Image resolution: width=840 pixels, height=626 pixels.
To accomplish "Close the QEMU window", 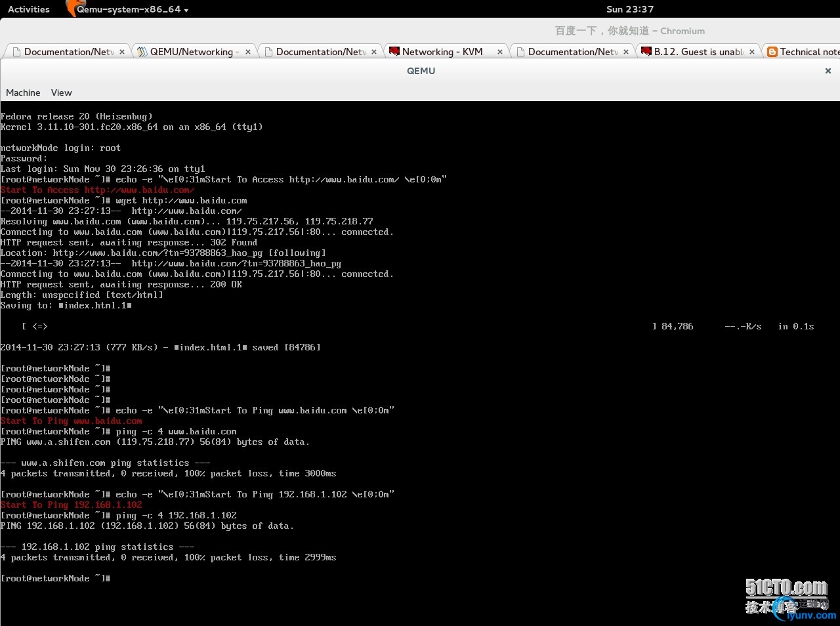I will pyautogui.click(x=828, y=71).
